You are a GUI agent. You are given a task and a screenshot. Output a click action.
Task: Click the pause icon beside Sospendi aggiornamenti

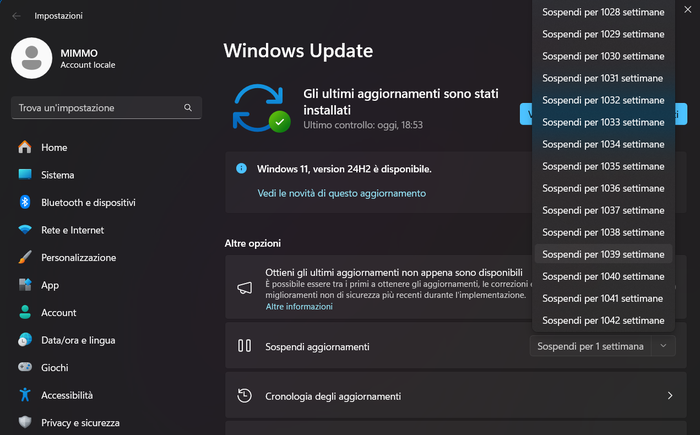coord(244,346)
